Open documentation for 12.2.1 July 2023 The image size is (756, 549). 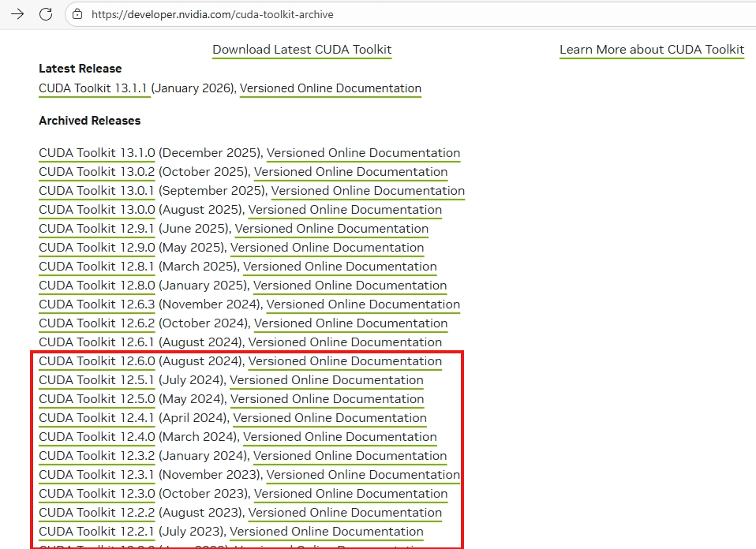327,532
